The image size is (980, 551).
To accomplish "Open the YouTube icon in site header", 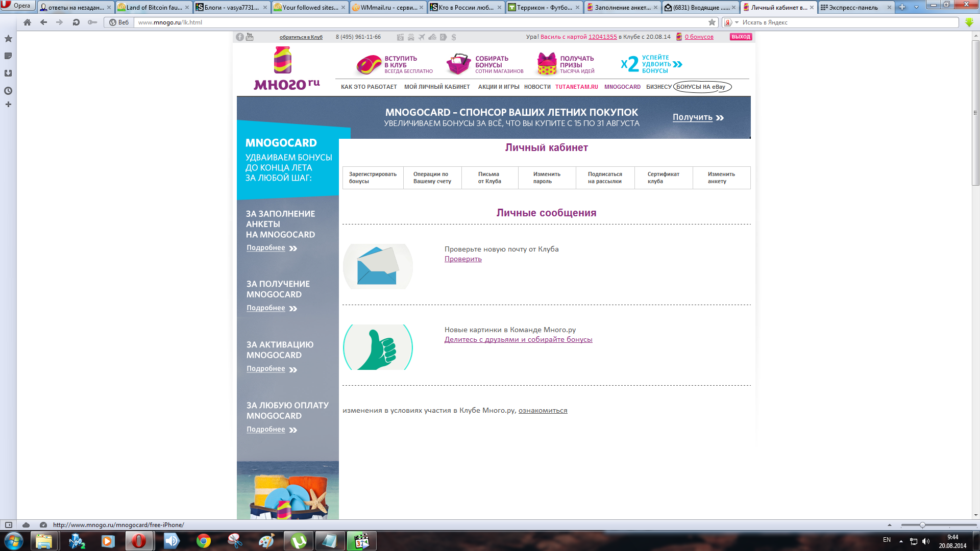I will point(250,37).
